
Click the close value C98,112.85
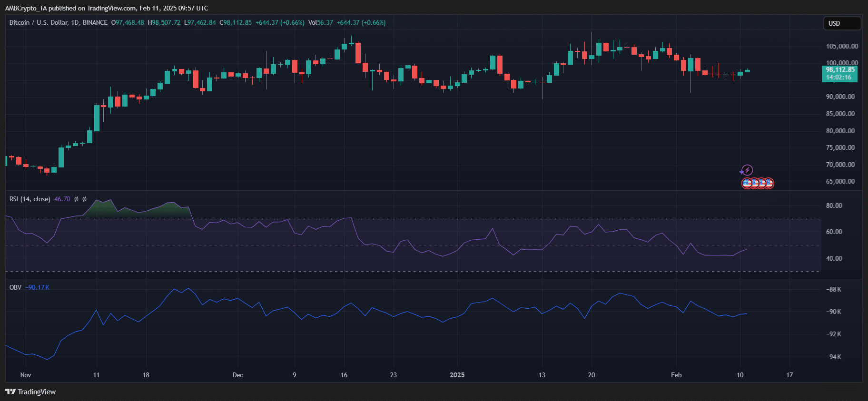pyautogui.click(x=236, y=22)
